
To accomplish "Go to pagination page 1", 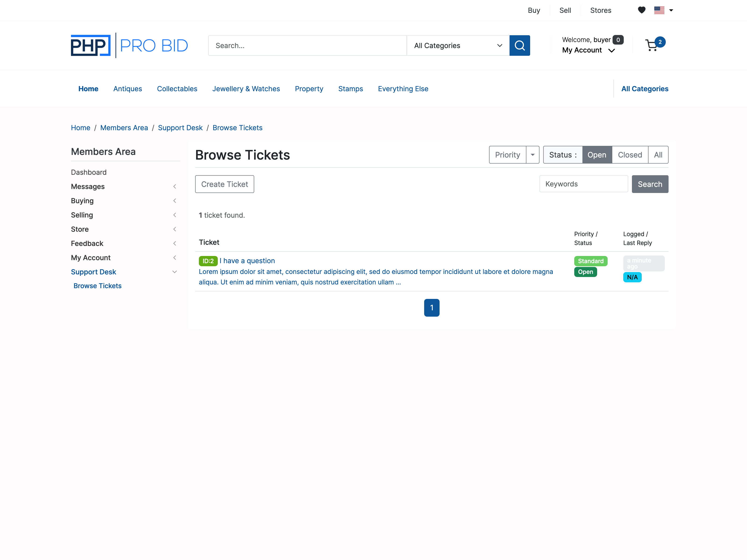I will [x=432, y=308].
